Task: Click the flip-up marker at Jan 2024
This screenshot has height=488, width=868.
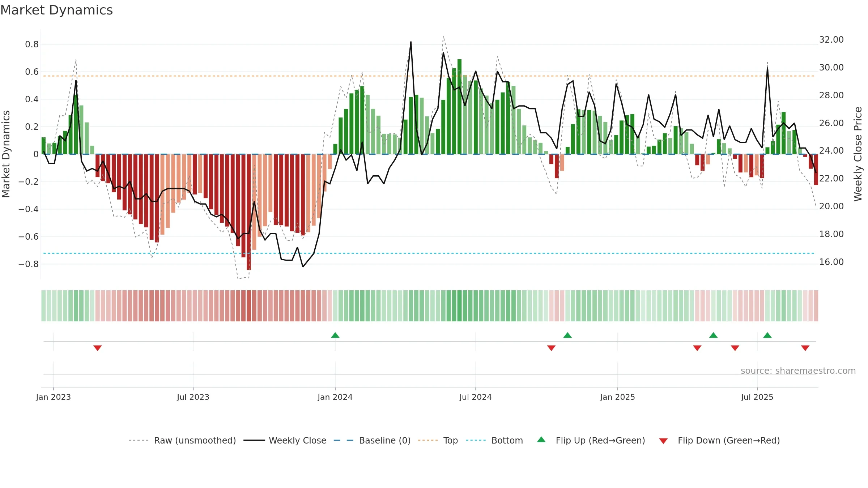Action: (335, 335)
